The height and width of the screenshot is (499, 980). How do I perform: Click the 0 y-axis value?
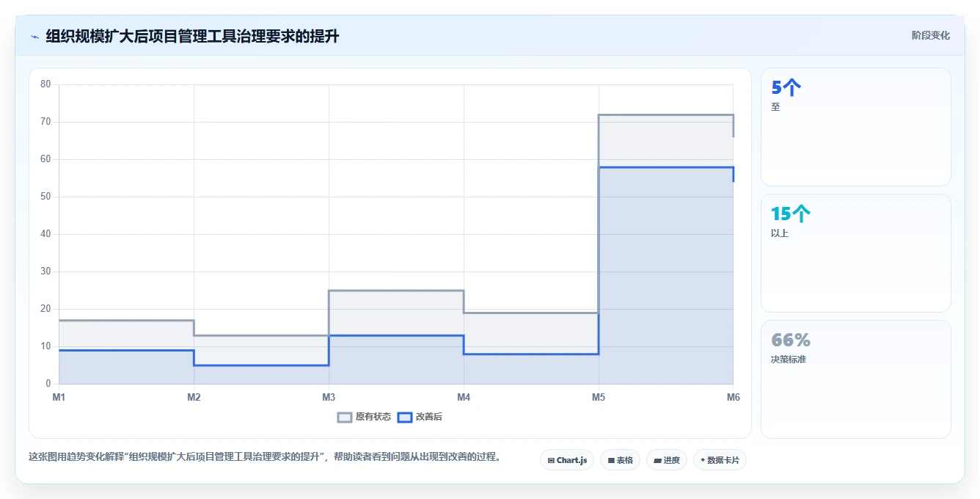48,384
